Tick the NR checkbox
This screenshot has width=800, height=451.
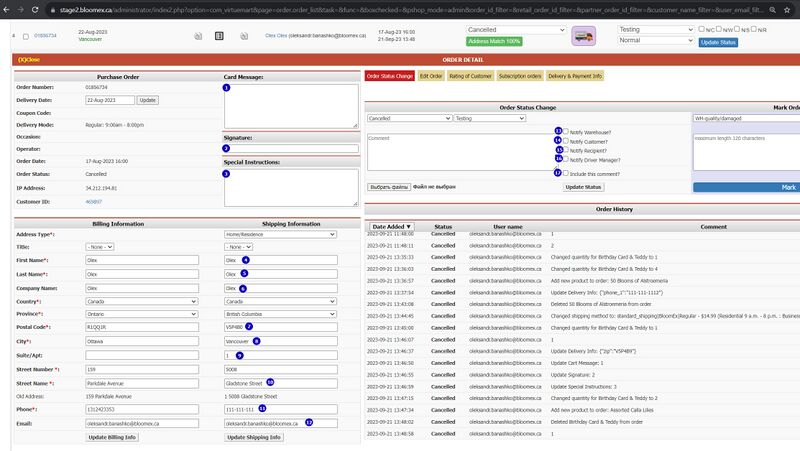click(x=754, y=29)
